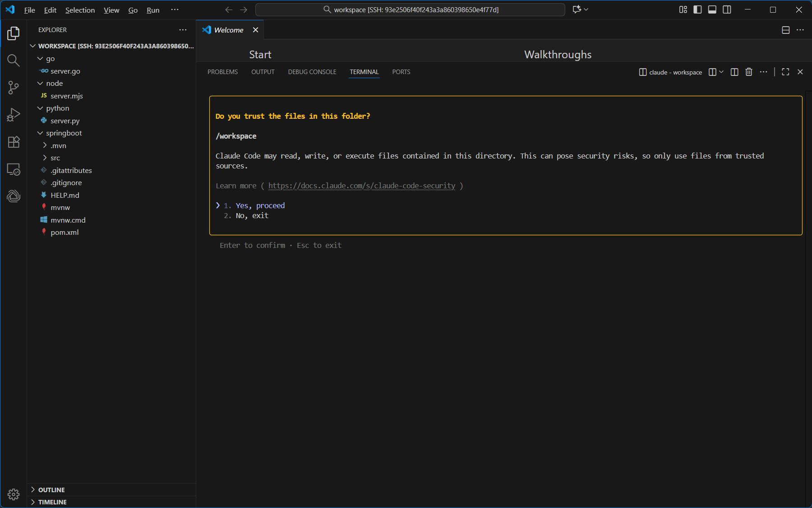812x508 pixels.
Task: Open the Source Control view
Action: (x=14, y=88)
